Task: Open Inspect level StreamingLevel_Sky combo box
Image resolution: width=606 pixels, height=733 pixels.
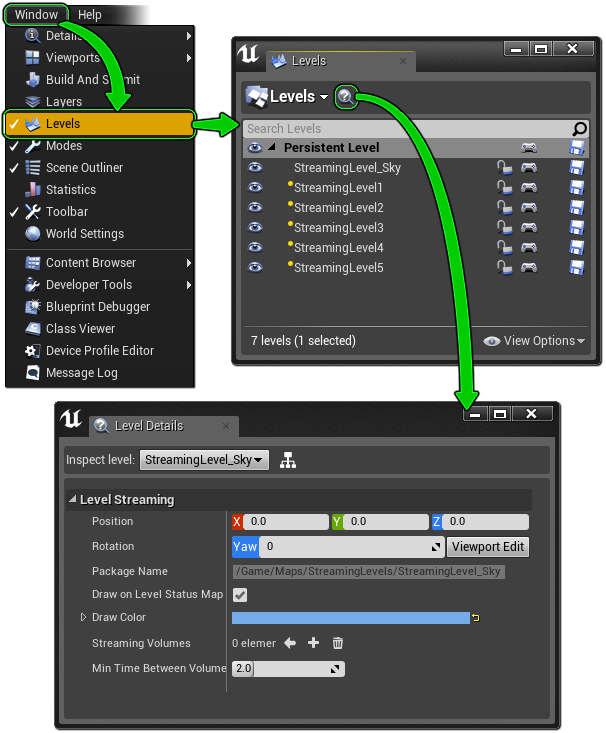Action: click(x=204, y=460)
